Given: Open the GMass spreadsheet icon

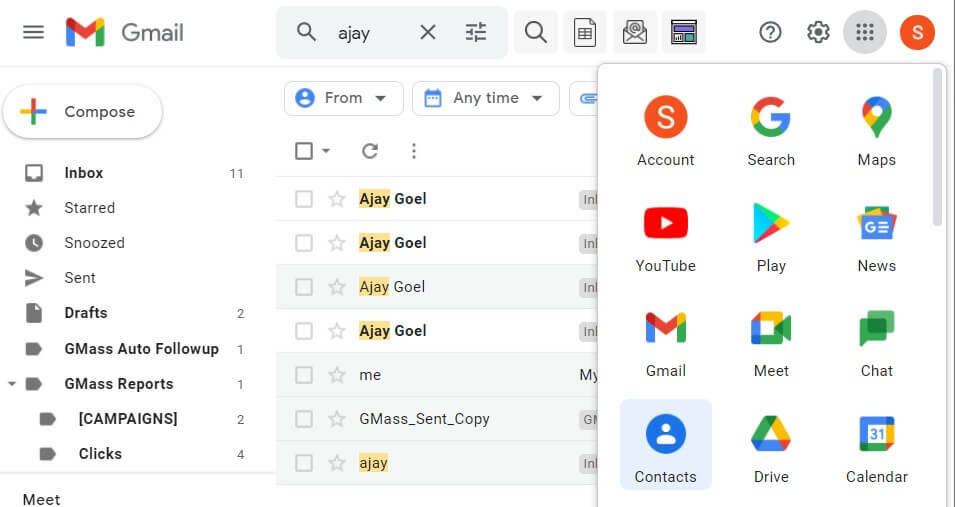Looking at the screenshot, I should pos(585,32).
